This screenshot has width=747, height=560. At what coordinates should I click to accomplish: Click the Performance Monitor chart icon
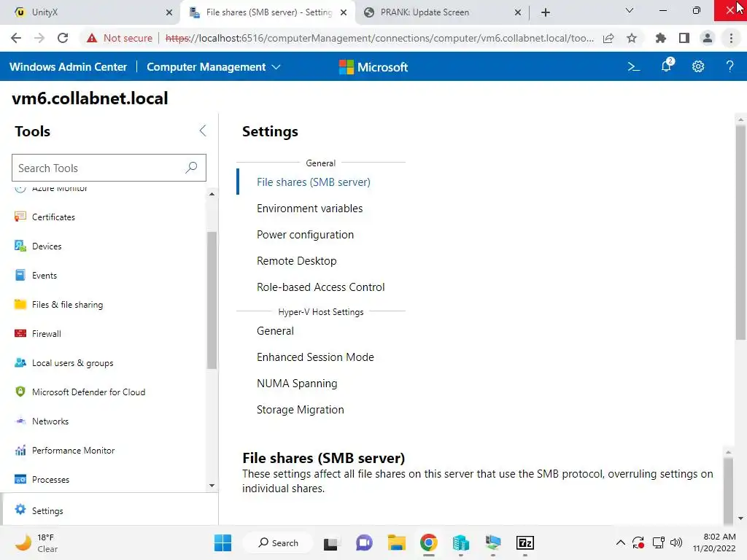[x=20, y=450]
